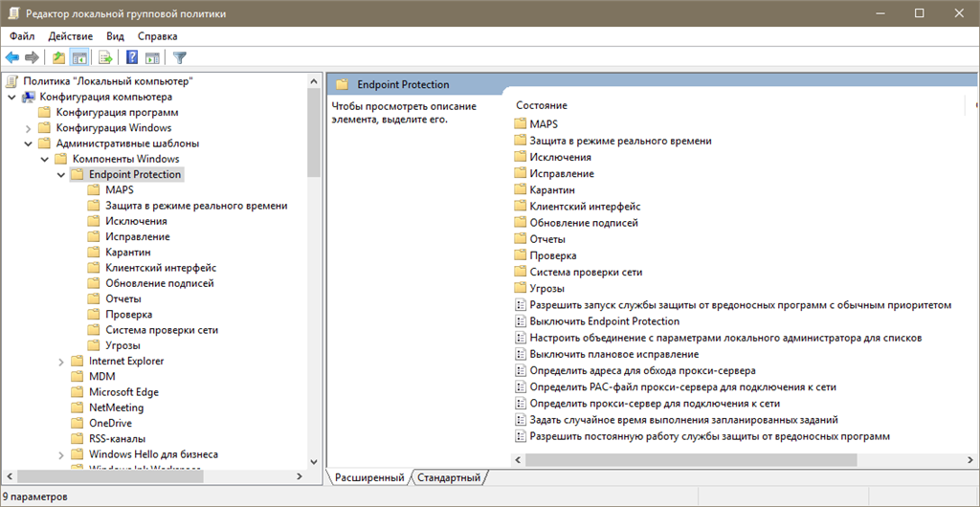Toggle the action pane toolbar icon
The width and height of the screenshot is (980, 507).
pyautogui.click(x=152, y=58)
